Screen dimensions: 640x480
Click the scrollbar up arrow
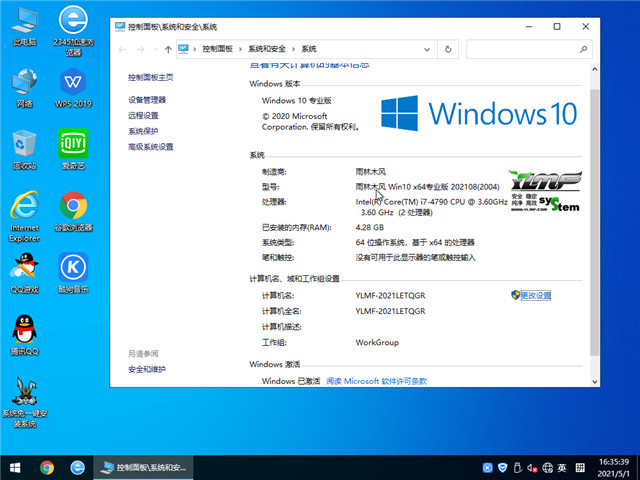595,69
